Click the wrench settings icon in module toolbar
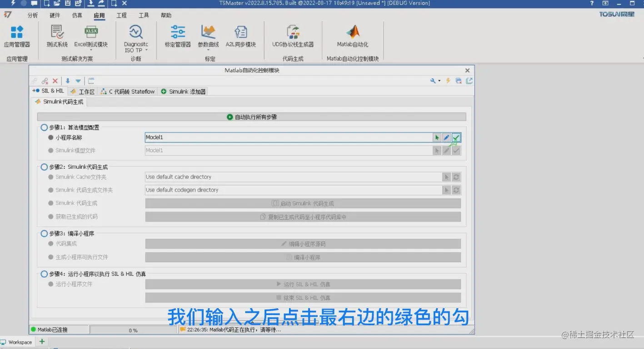Viewport: 644px width, 349px height. 433,81
